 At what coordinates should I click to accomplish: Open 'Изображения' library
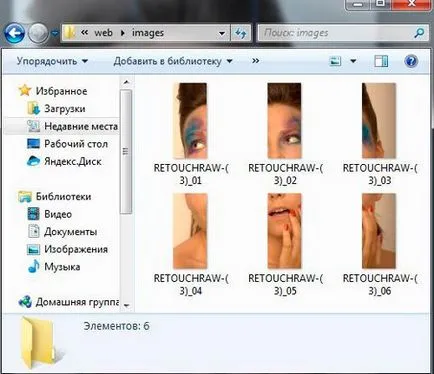[76, 249]
